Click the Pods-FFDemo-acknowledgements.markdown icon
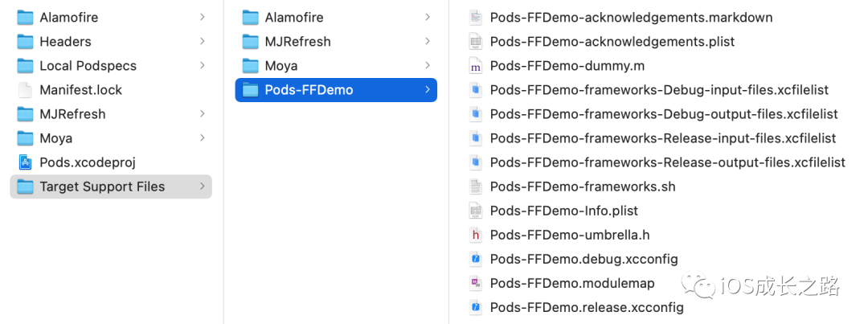Screen dimensions: 868x324 tap(475, 17)
